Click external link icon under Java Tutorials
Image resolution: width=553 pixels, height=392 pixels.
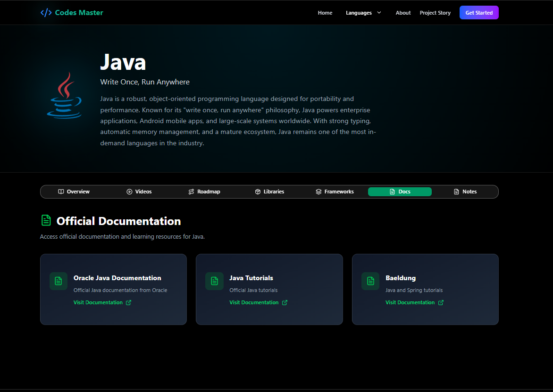[285, 302]
